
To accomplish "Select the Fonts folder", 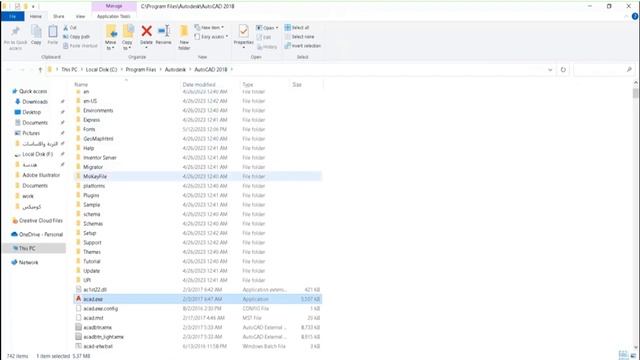I will tap(198, 129).
